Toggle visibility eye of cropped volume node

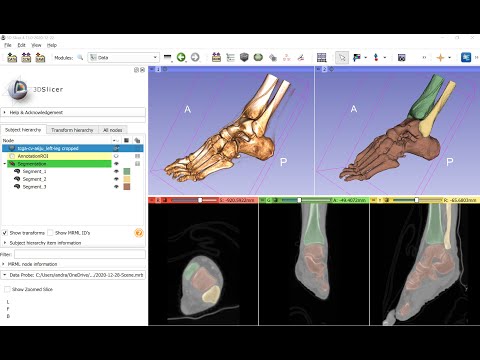point(116,148)
